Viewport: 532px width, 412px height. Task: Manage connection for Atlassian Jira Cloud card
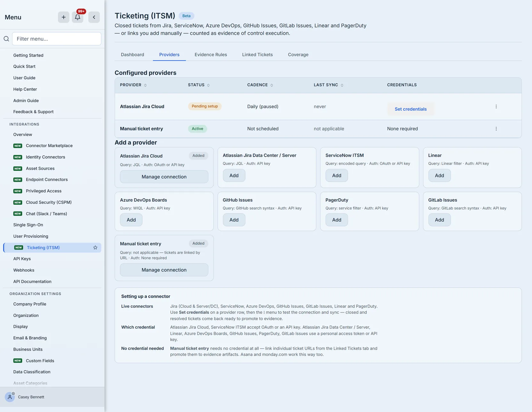(164, 177)
